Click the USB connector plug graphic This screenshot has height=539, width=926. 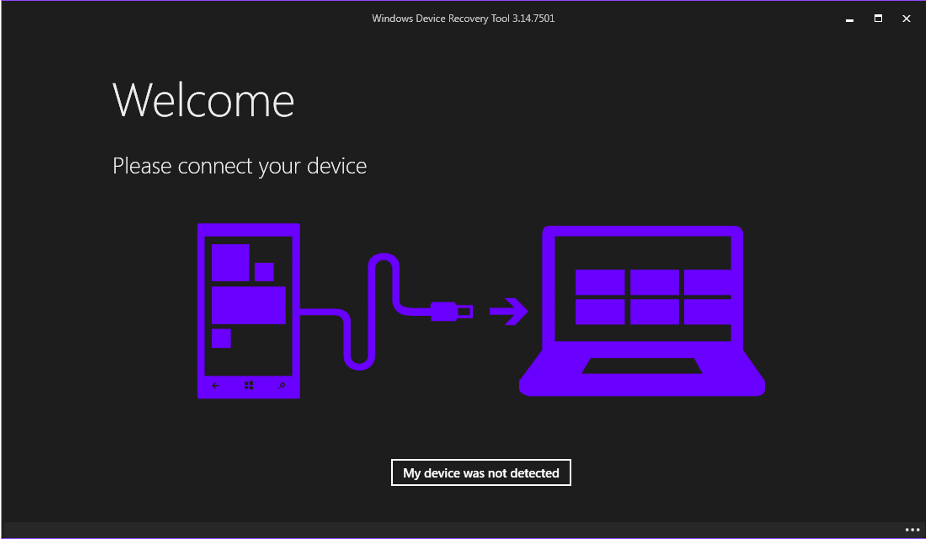point(451,312)
